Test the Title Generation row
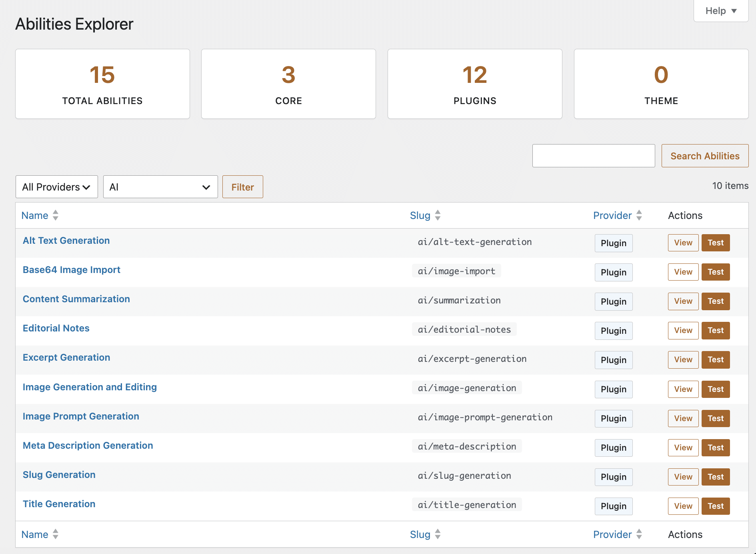Screen dimensions: 756x554 tap(716, 506)
